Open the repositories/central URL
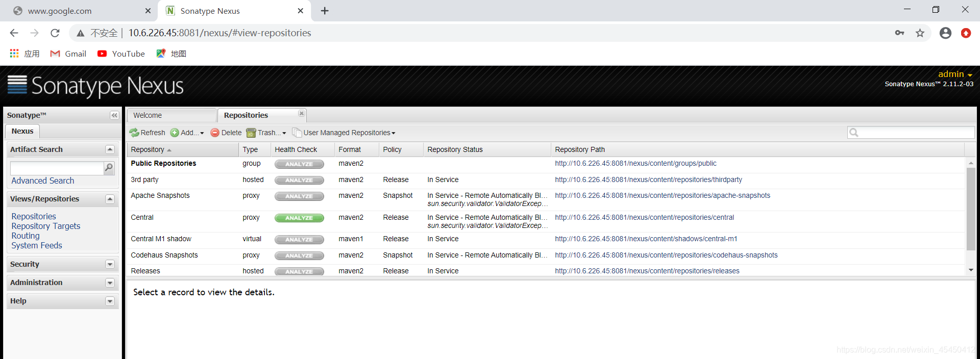 click(644, 218)
